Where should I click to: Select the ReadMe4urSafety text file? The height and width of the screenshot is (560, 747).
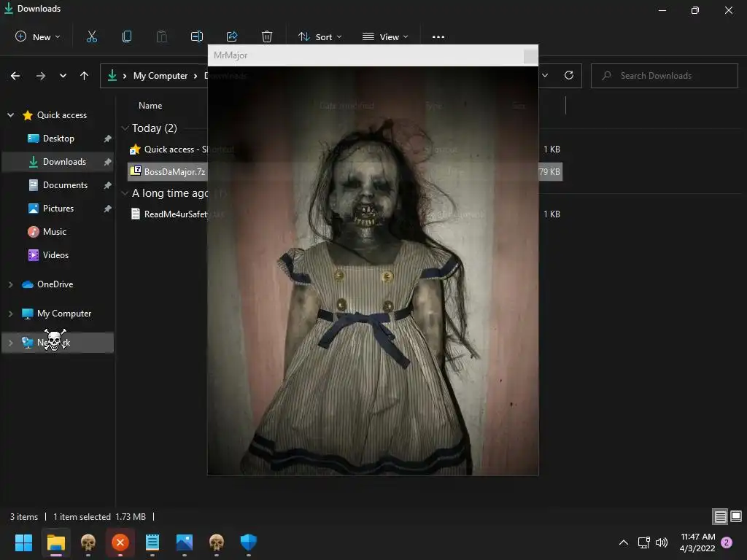click(x=168, y=214)
